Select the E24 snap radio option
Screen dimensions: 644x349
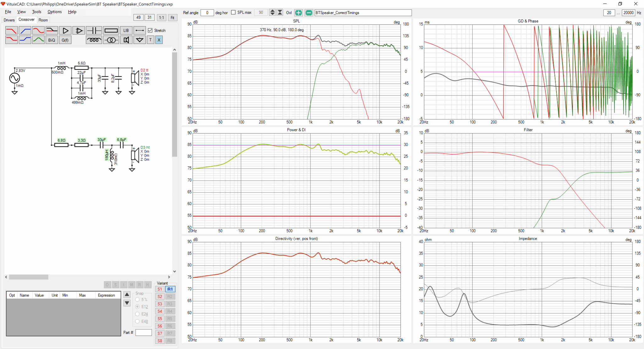pyautogui.click(x=137, y=314)
